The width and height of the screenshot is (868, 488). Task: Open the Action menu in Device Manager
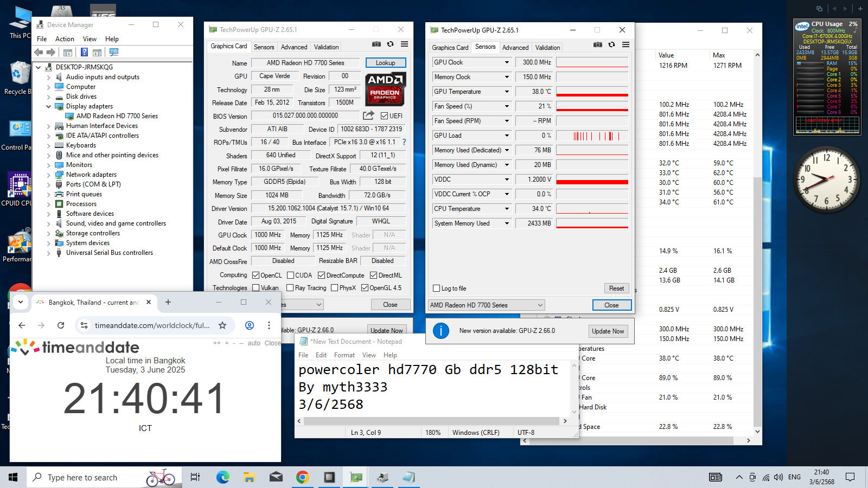(65, 39)
